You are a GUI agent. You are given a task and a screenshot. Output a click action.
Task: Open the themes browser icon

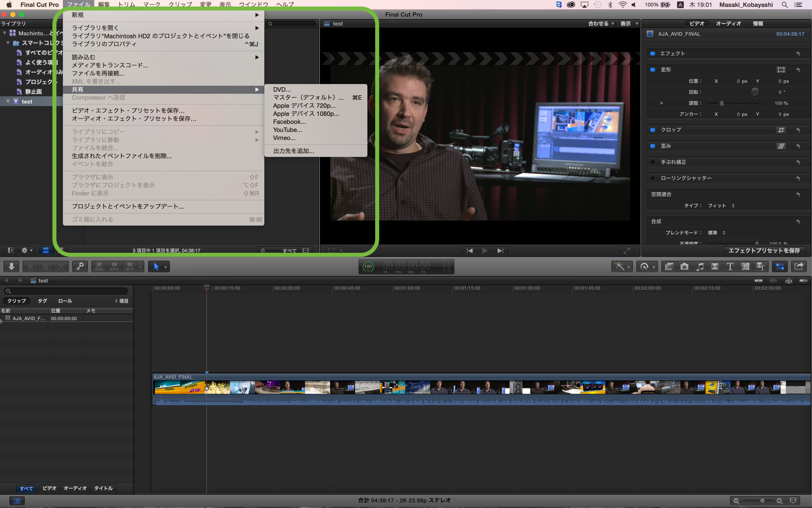tap(761, 267)
